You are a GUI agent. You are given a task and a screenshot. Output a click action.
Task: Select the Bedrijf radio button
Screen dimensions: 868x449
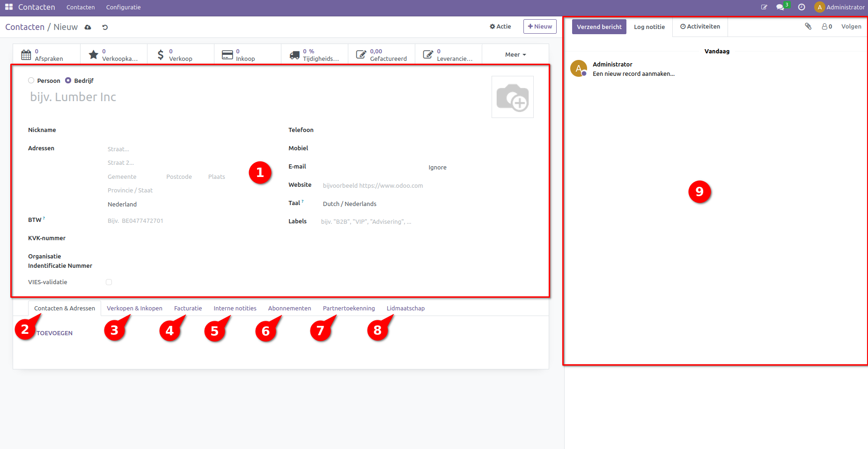pyautogui.click(x=68, y=81)
